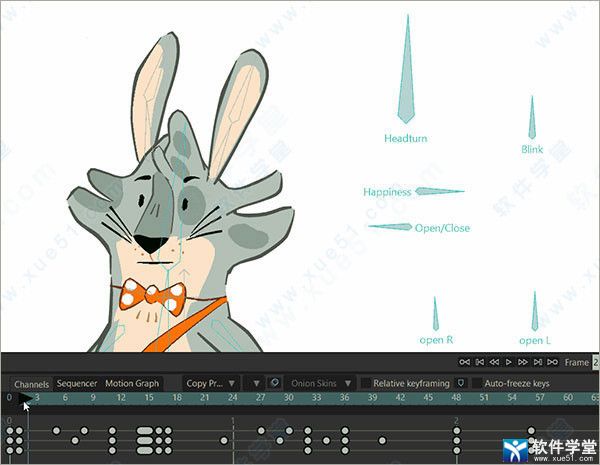Image resolution: width=600 pixels, height=465 pixels.
Task: Select the Channels tab
Action: pos(31,384)
